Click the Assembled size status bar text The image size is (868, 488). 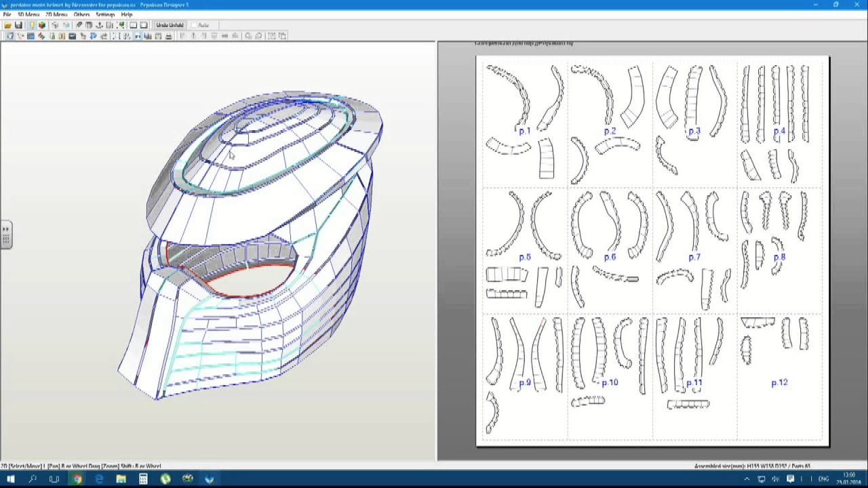coord(752,466)
